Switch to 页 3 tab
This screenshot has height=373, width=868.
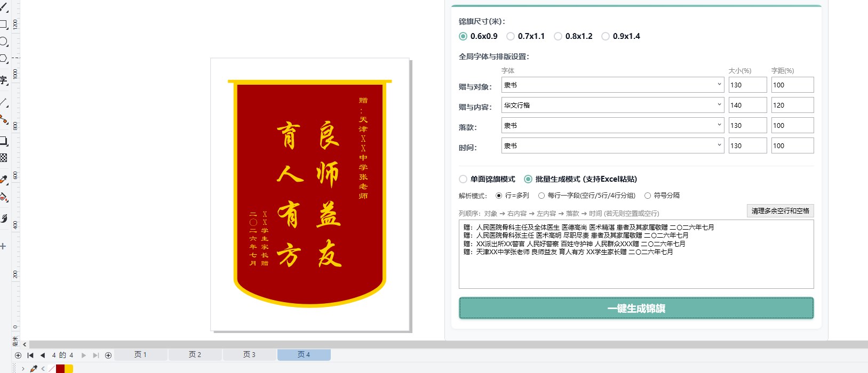pyautogui.click(x=250, y=355)
